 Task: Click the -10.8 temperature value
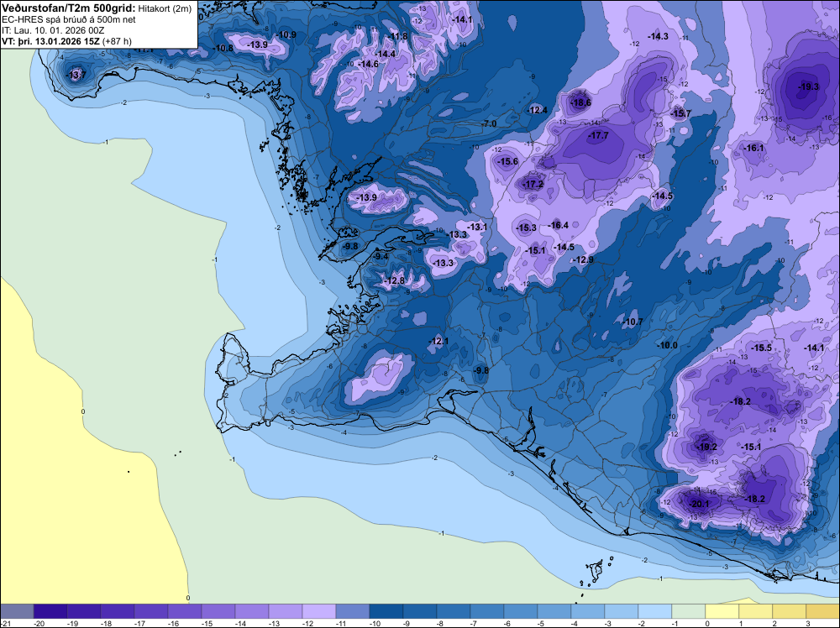223,48
